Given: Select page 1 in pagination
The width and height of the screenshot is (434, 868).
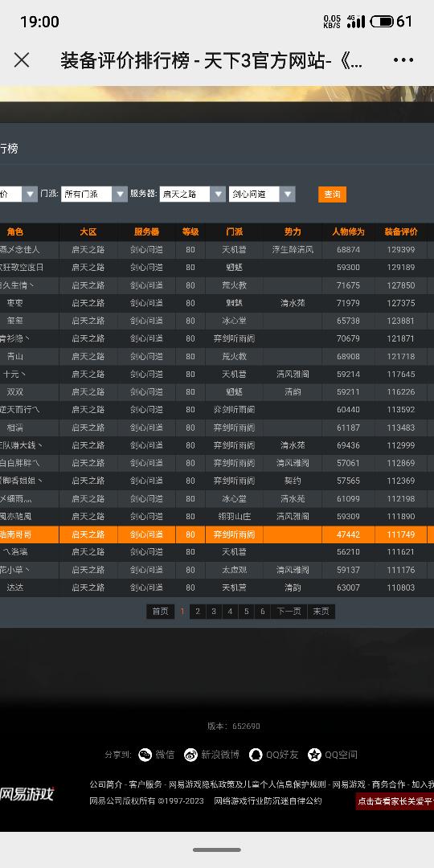Looking at the screenshot, I should click(x=182, y=611).
